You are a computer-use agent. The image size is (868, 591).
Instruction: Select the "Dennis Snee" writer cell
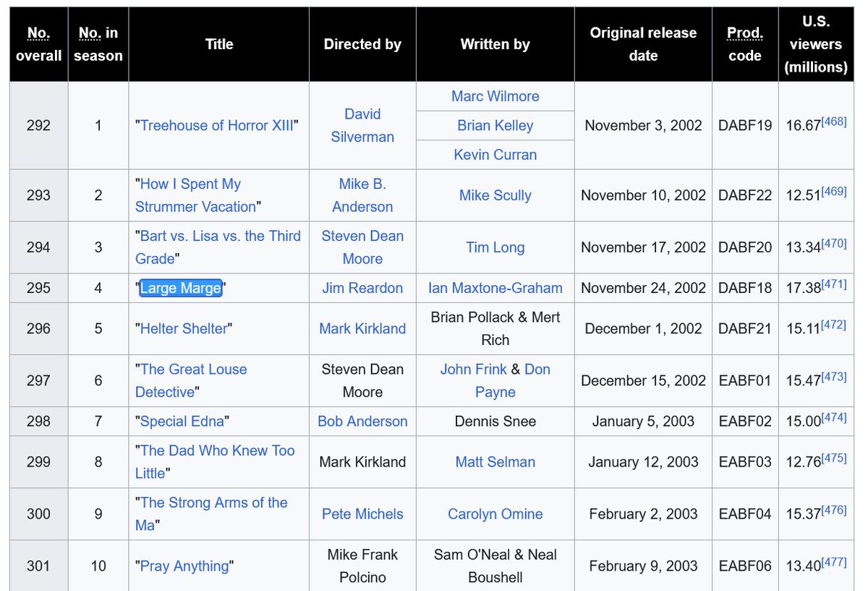pyautogui.click(x=495, y=421)
